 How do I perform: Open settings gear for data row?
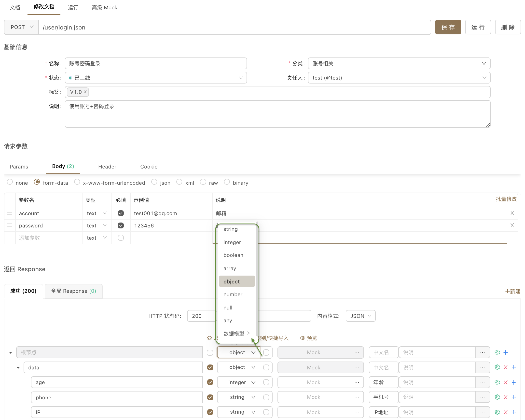point(497,367)
